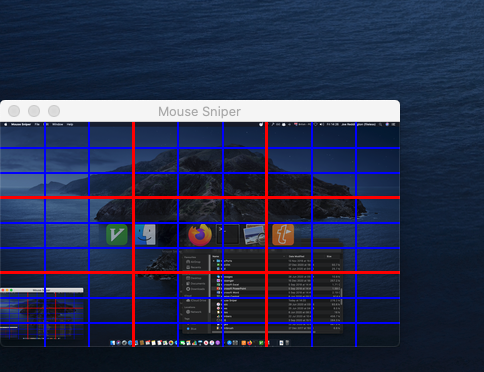The image size is (484, 372).
Task: Open the File menu in the menu bar
Action: coord(37,124)
